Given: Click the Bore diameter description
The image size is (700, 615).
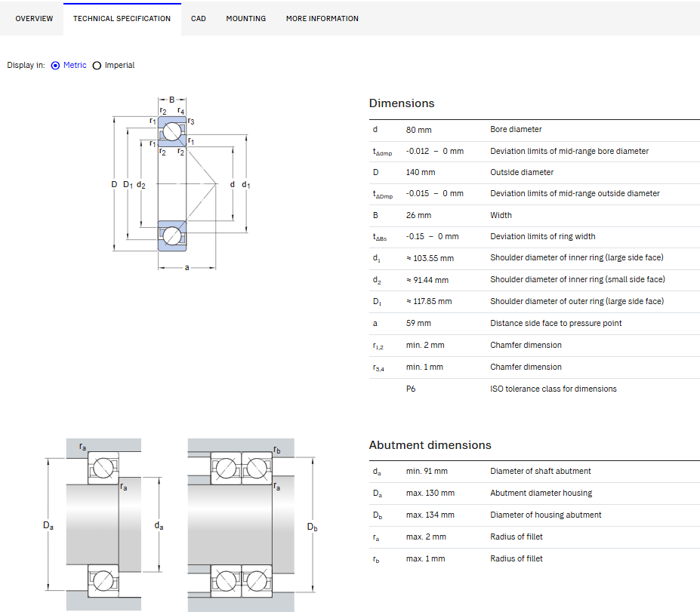Looking at the screenshot, I should [x=516, y=129].
